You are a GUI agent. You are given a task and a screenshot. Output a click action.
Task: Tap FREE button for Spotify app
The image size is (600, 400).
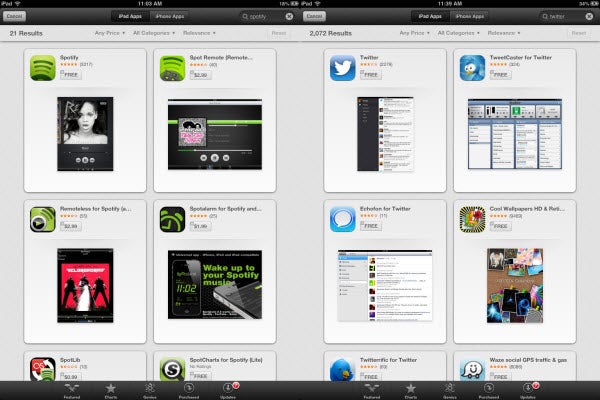[71, 75]
